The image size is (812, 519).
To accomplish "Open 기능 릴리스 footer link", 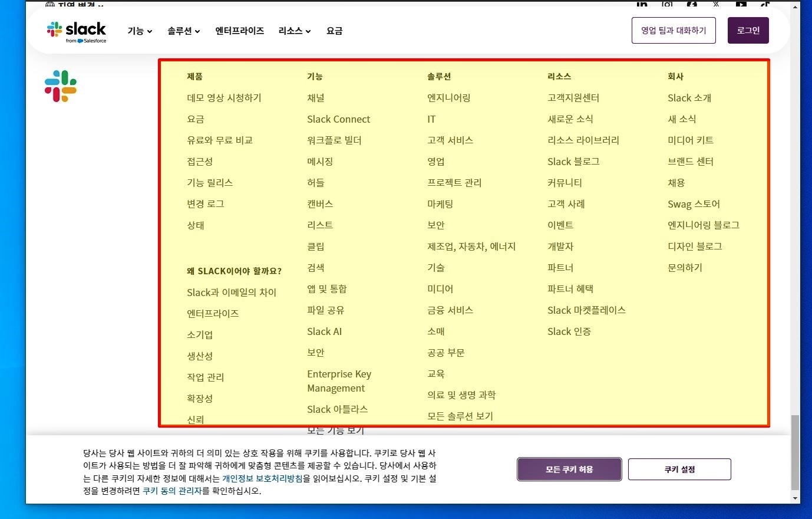I will (210, 183).
